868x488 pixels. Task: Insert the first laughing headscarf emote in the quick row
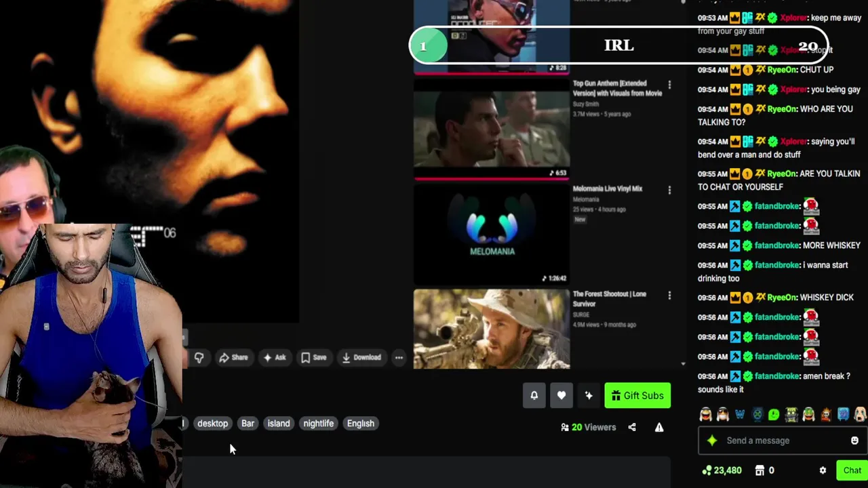(x=706, y=414)
